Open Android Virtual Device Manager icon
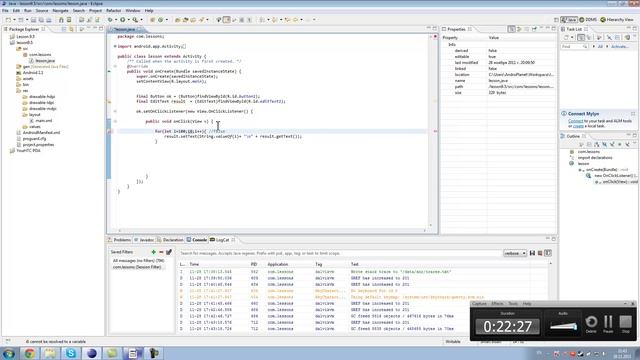Screen dimensions: 640x360 click(x=69, y=20)
